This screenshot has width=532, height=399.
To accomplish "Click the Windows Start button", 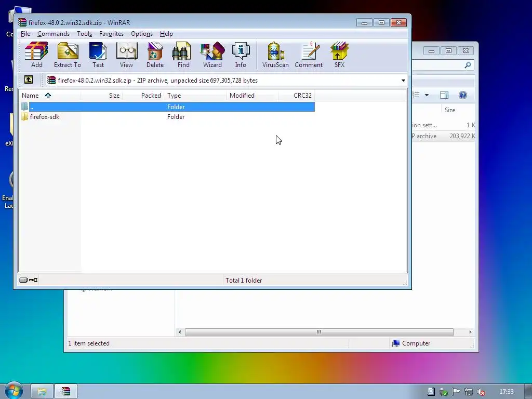I will coord(14,391).
